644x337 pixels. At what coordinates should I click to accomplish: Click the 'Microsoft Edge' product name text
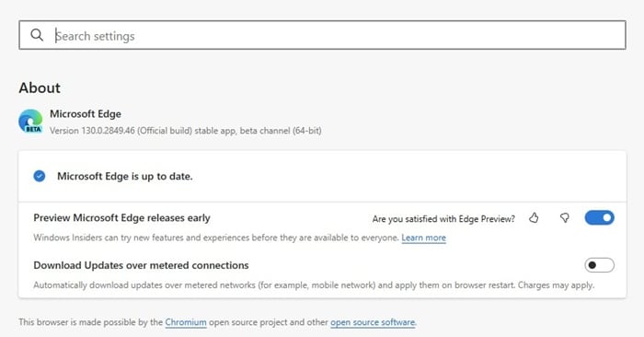tap(86, 114)
